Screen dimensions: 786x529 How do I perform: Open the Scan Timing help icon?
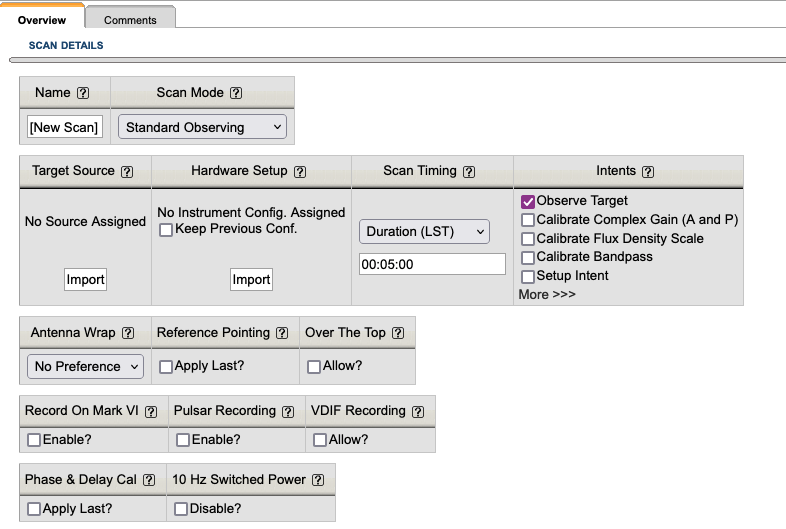coord(469,171)
